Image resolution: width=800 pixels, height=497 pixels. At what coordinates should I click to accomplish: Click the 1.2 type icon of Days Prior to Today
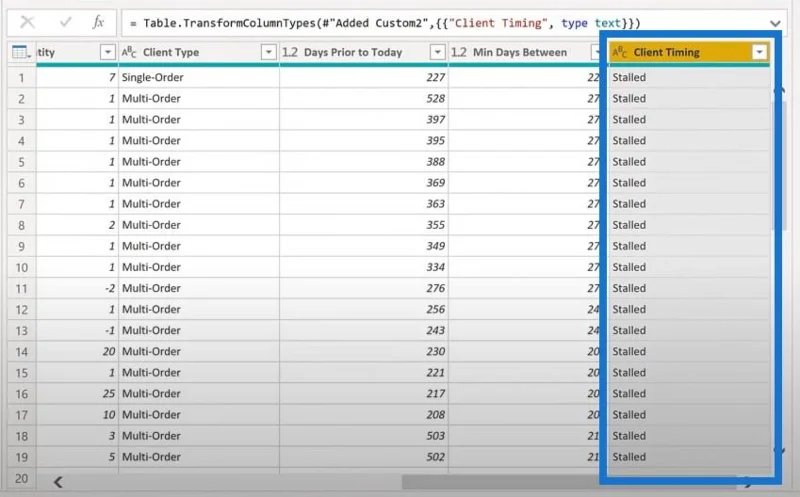tap(290, 52)
